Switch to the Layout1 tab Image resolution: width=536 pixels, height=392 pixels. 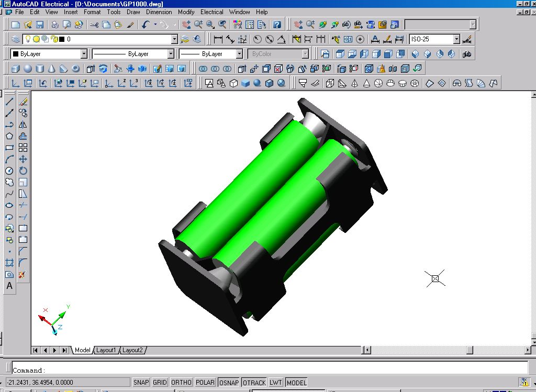(x=106, y=350)
